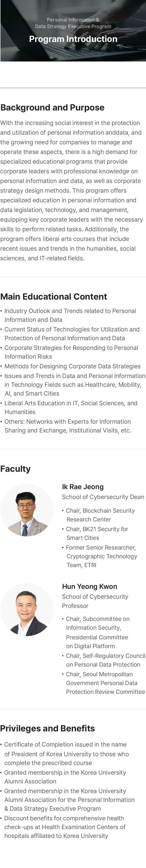Click the Main Educational Content heading
Image resolution: width=146 pixels, height=868 pixels.
pos(54,297)
